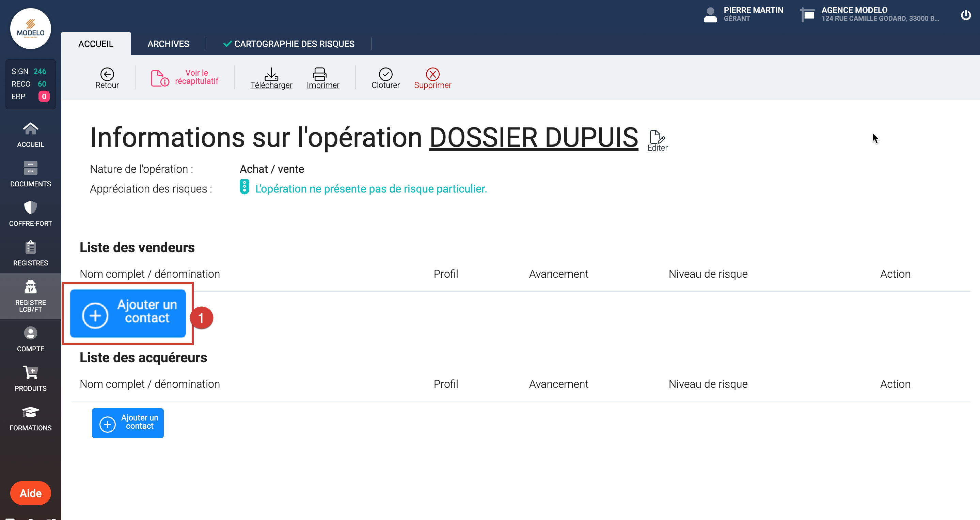Click the red Supprimer icon
Screen dimensions: 980x520
click(x=432, y=74)
